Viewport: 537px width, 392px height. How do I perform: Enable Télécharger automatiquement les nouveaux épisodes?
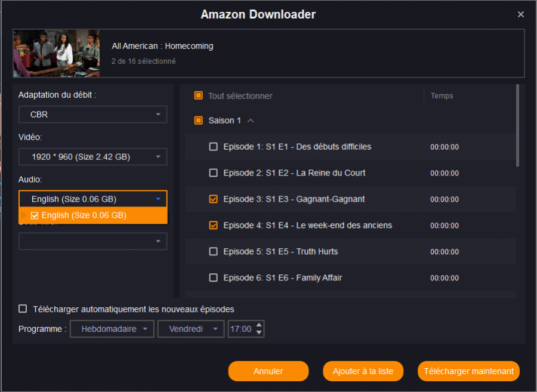pyautogui.click(x=23, y=309)
